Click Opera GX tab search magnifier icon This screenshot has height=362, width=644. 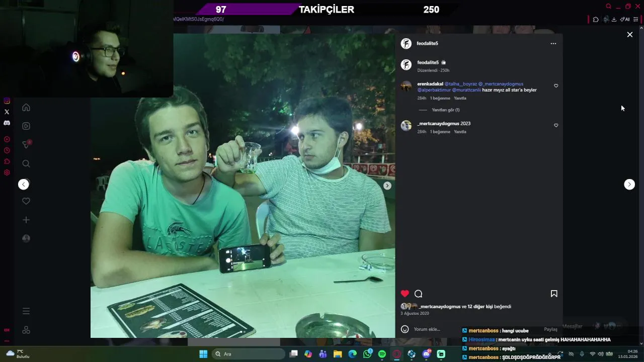click(x=608, y=7)
